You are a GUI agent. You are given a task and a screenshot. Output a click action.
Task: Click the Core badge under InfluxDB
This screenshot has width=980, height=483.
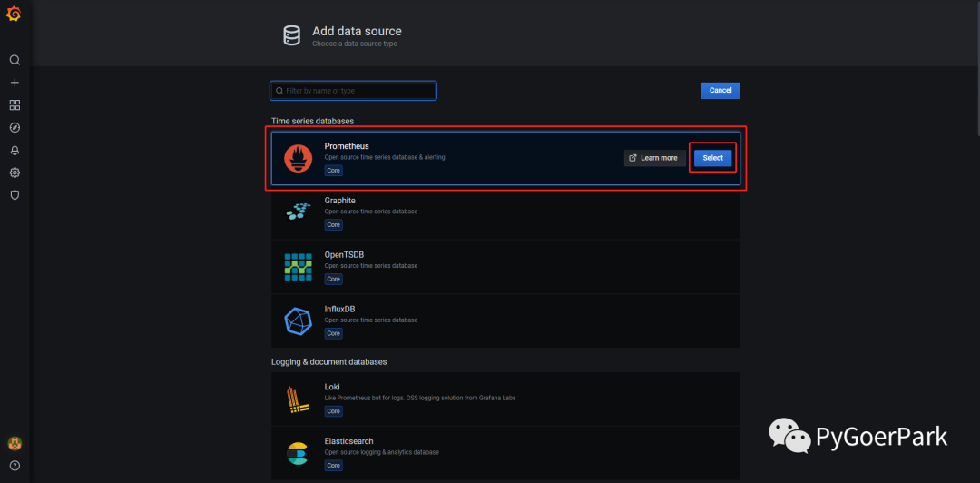point(334,333)
